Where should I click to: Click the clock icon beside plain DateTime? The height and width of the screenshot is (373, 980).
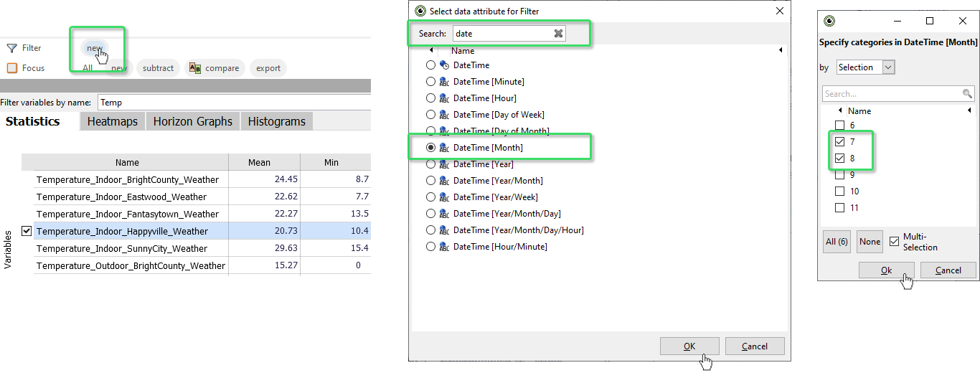(x=444, y=65)
